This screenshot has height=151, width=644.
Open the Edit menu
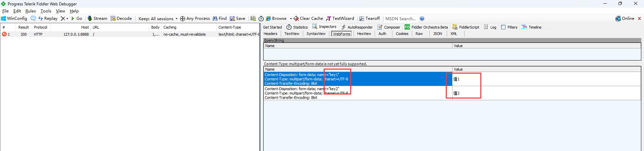[x=17, y=11]
